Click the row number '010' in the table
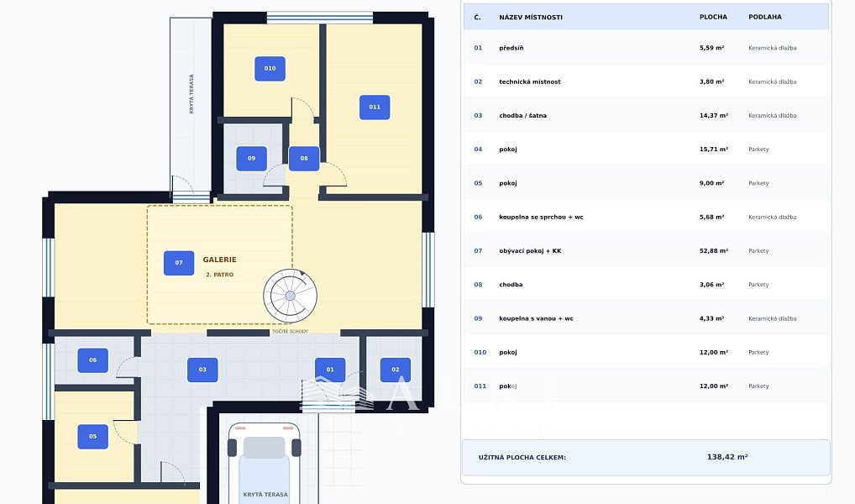The width and height of the screenshot is (855, 504). 480,352
